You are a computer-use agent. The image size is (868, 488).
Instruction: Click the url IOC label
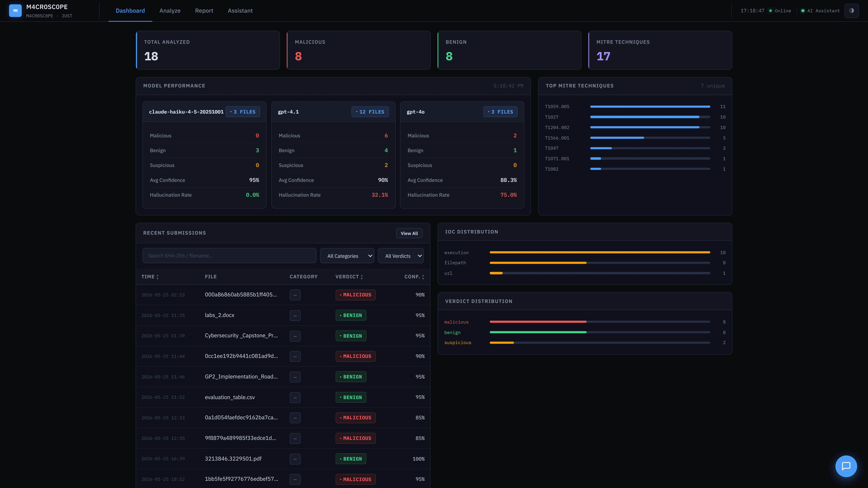(x=448, y=273)
